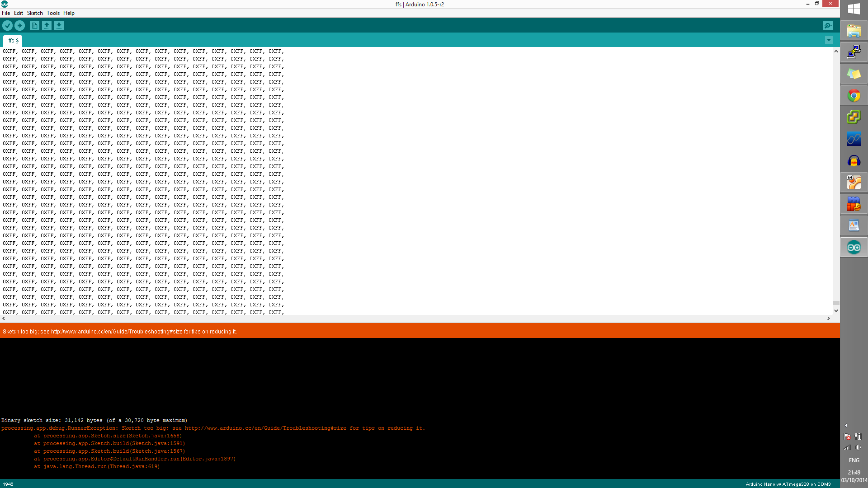The height and width of the screenshot is (488, 868).
Task: Open the File menu
Action: 6,13
